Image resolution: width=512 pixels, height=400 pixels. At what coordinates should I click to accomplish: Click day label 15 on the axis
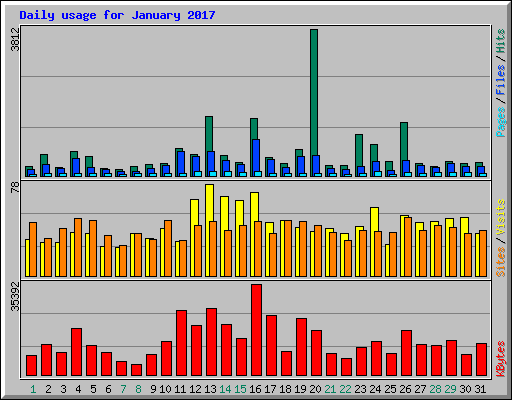point(240,389)
